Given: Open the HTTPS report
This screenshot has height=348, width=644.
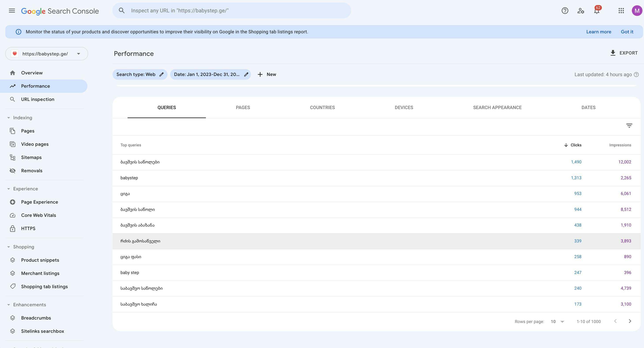Looking at the screenshot, I should coord(28,228).
